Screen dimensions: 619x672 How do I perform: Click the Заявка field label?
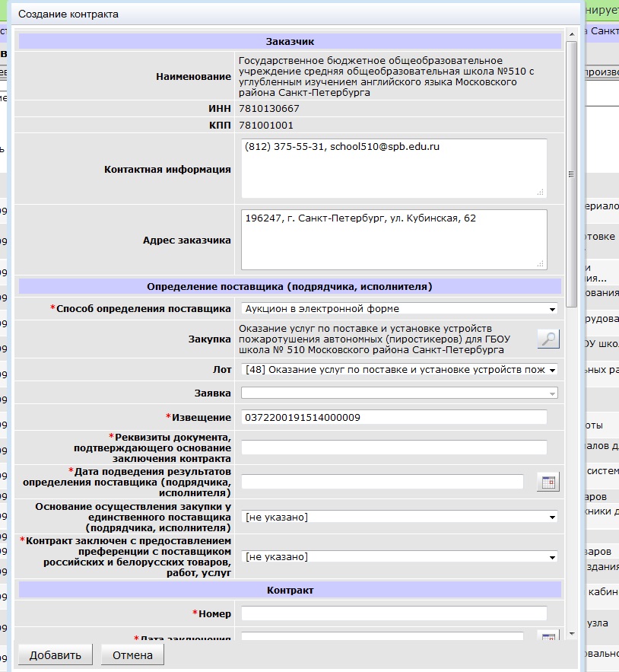click(x=212, y=393)
